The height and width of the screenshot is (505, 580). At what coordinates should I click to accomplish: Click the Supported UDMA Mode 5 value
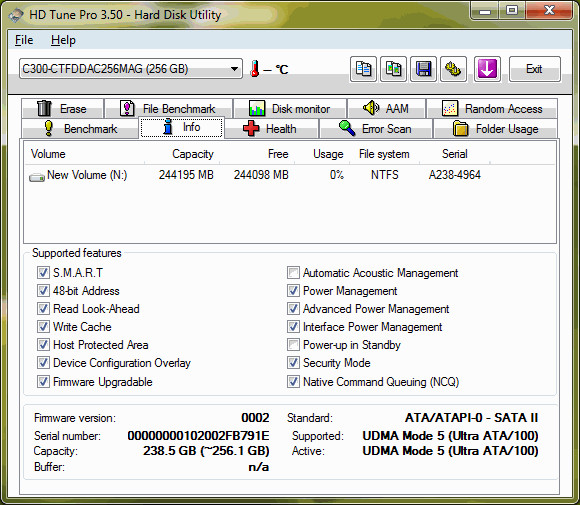pyautogui.click(x=451, y=436)
